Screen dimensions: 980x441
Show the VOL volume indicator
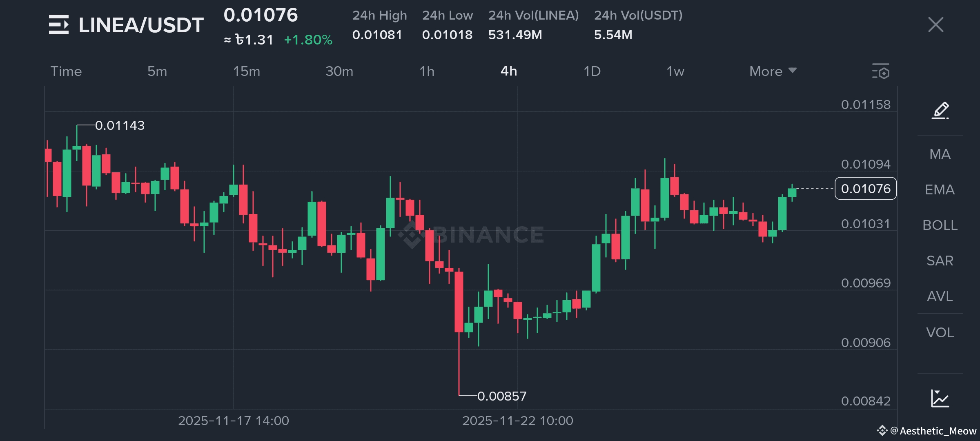pyautogui.click(x=940, y=332)
